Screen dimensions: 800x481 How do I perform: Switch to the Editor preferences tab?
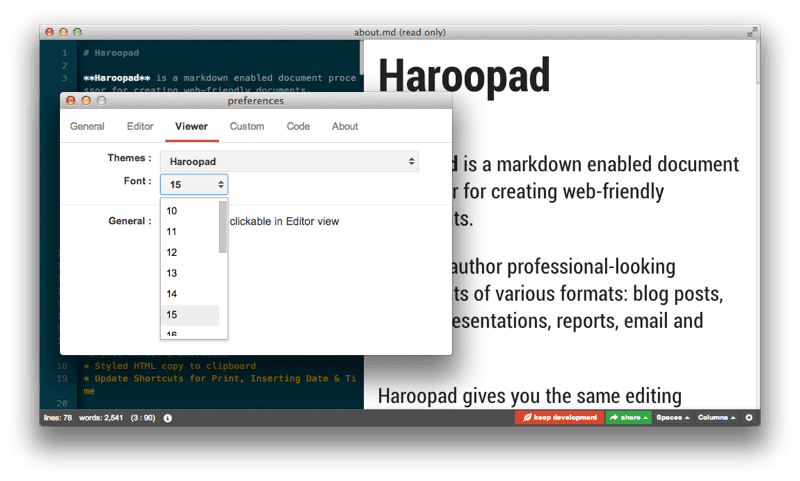click(x=140, y=126)
